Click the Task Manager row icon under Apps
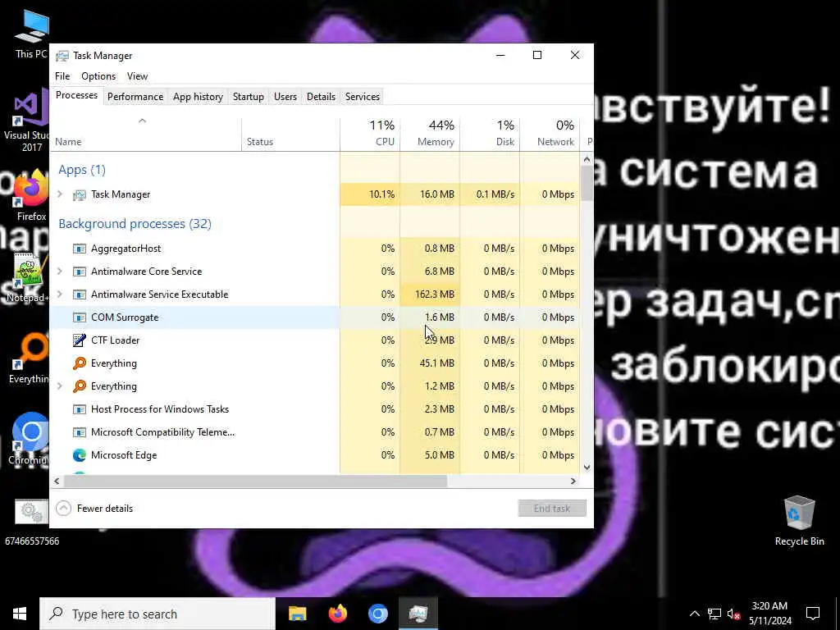Viewport: 840px width, 630px height. tap(80, 194)
